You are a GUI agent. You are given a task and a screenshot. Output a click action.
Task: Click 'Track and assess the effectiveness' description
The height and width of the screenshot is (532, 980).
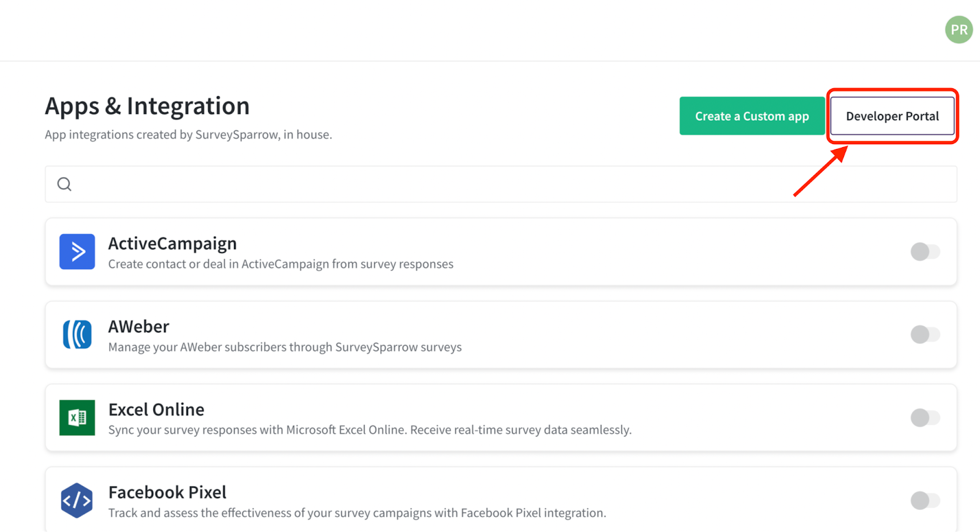(x=357, y=513)
